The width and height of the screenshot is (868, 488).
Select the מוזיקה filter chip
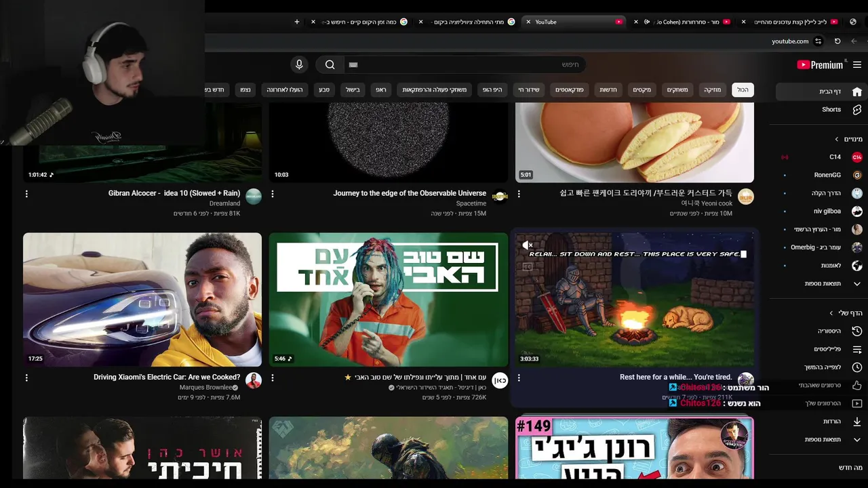coord(712,89)
